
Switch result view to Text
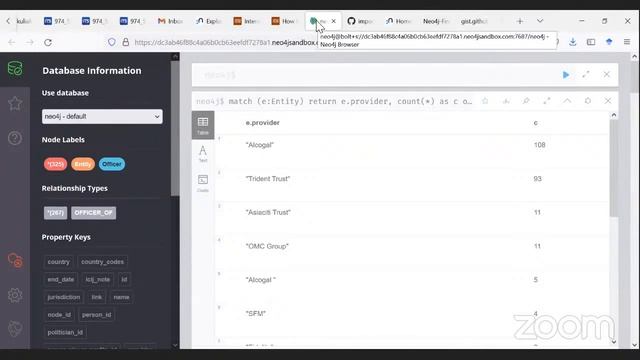(x=203, y=154)
